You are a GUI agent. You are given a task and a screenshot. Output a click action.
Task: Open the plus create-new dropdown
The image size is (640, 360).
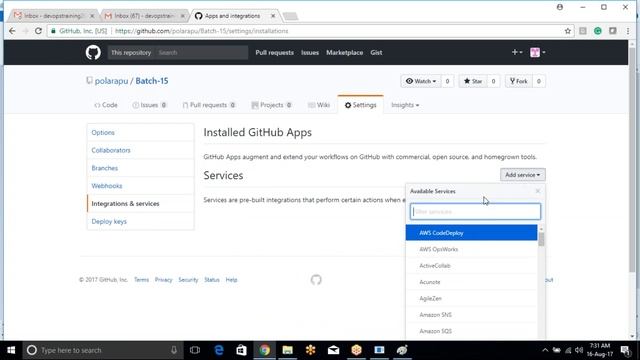[517, 52]
